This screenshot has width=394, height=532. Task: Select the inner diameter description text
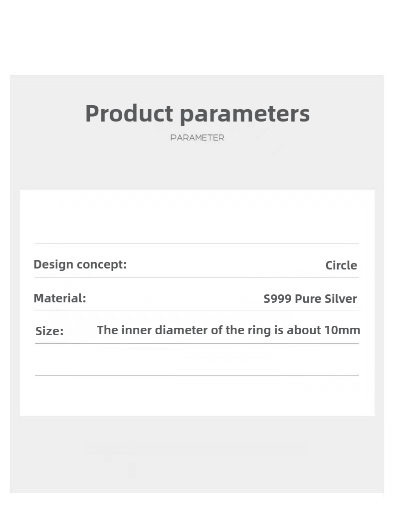[228, 330]
